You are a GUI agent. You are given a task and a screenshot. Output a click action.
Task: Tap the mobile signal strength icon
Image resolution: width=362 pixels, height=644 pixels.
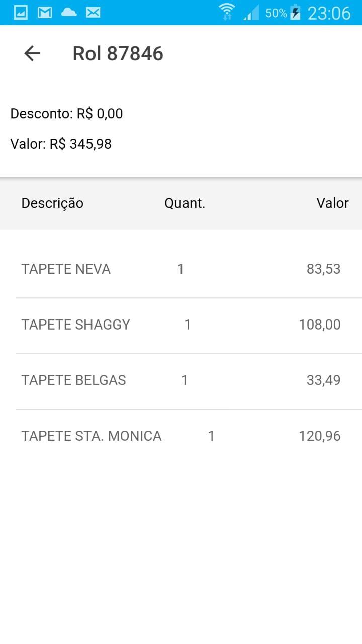(251, 13)
